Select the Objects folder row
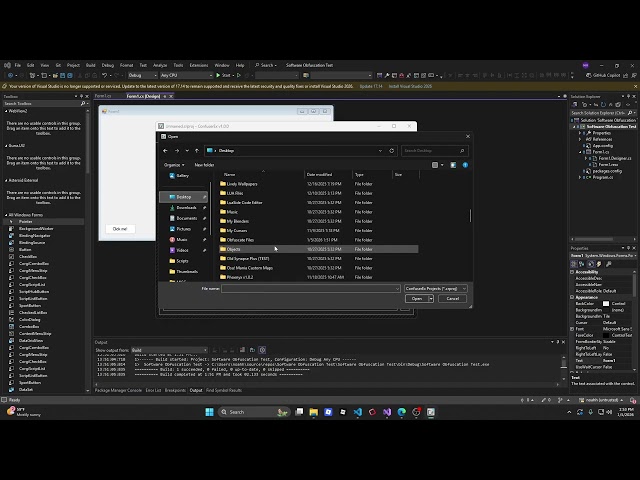640x480 pixels. coord(318,249)
